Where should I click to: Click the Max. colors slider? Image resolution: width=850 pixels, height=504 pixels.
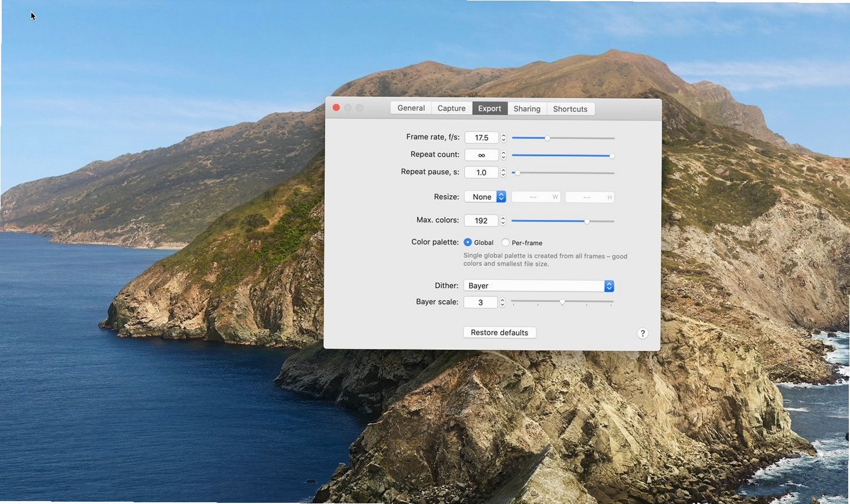click(562, 221)
